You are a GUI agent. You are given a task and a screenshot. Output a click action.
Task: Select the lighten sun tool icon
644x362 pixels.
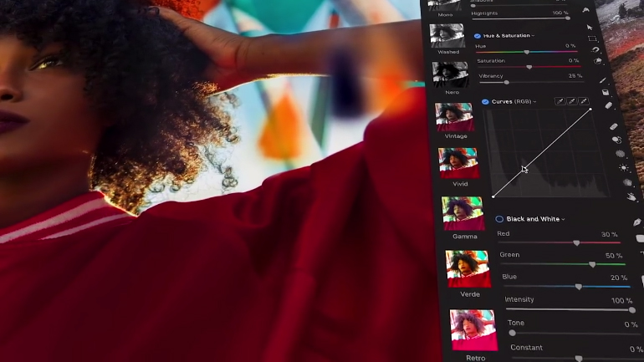point(624,168)
